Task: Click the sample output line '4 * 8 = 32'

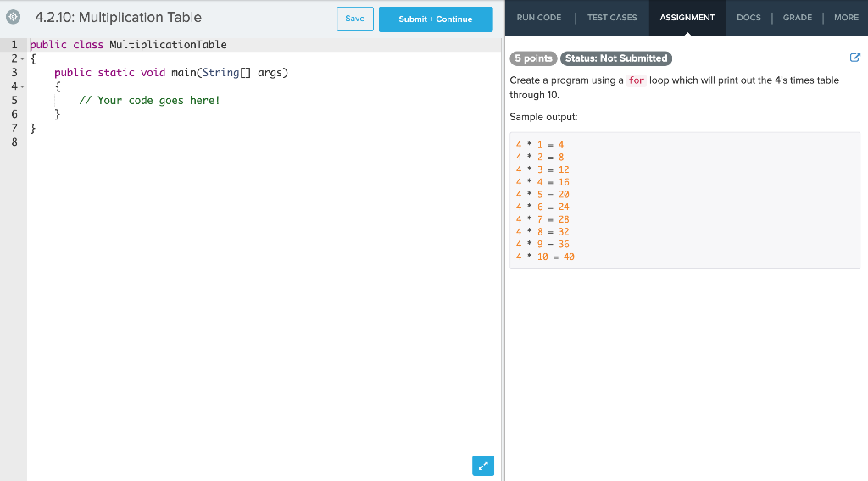Action: 542,232
